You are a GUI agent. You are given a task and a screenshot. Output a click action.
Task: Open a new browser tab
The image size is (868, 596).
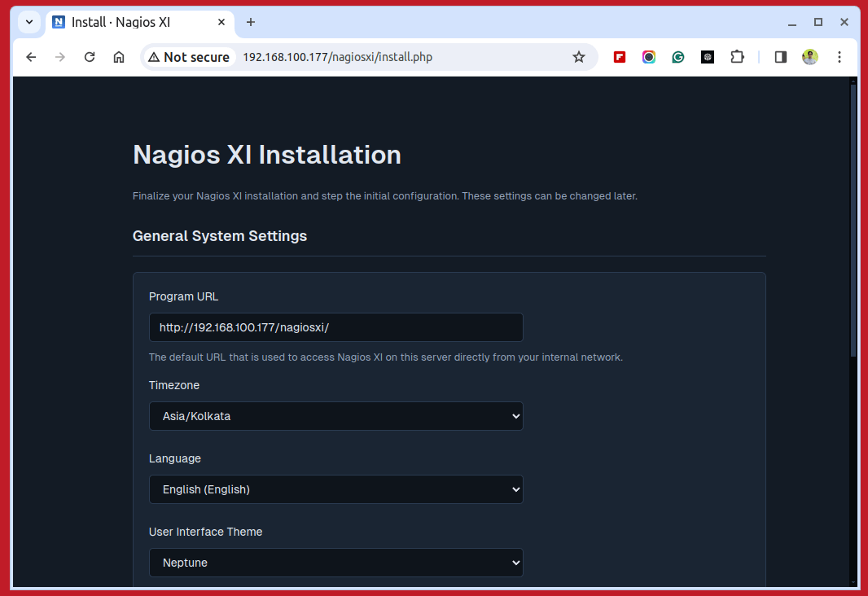(251, 22)
